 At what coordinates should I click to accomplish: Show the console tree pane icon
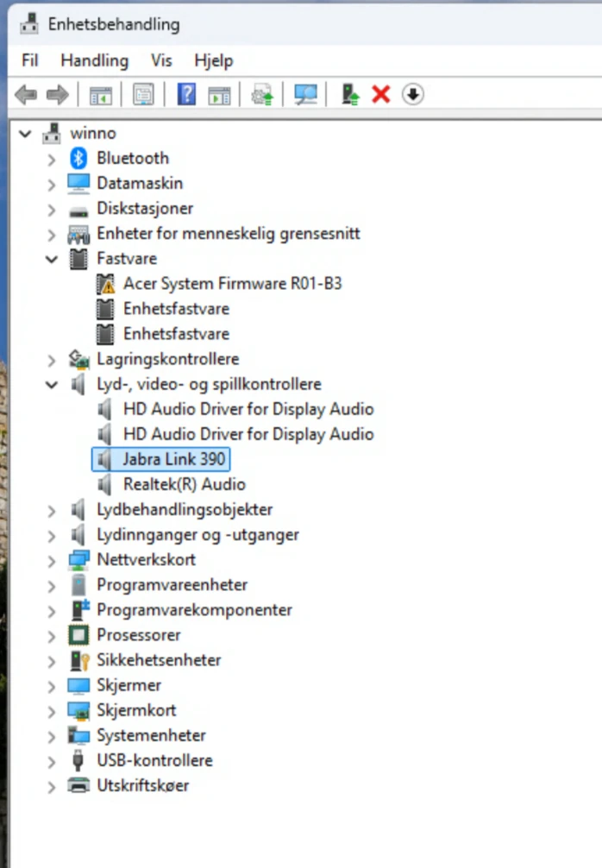pyautogui.click(x=101, y=95)
